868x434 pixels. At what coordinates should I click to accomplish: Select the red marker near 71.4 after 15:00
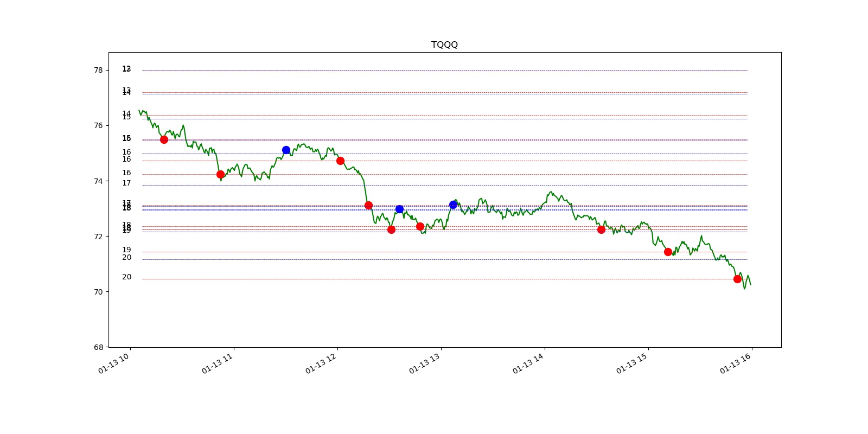[x=668, y=252]
